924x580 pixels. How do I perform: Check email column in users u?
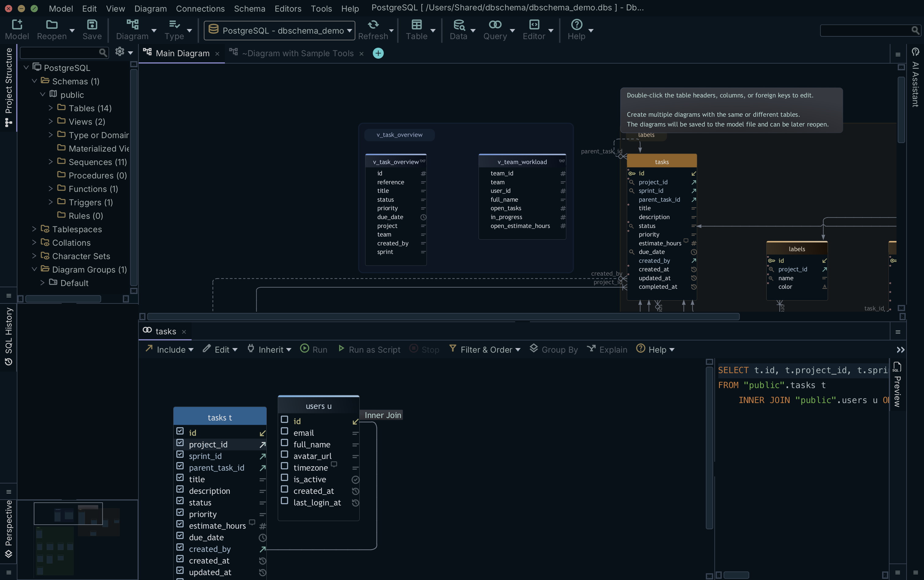tap(284, 431)
